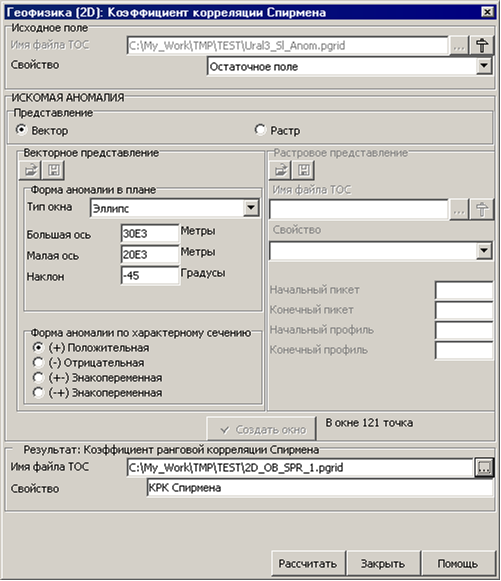Screen dimensions: 501x581
Task: Open the vector representation load-file icon
Action: (x=30, y=170)
